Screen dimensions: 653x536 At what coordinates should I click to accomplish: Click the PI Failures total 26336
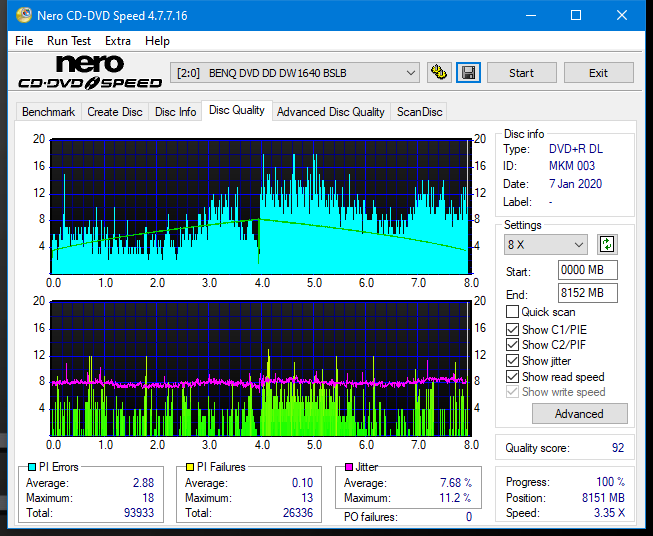[298, 513]
